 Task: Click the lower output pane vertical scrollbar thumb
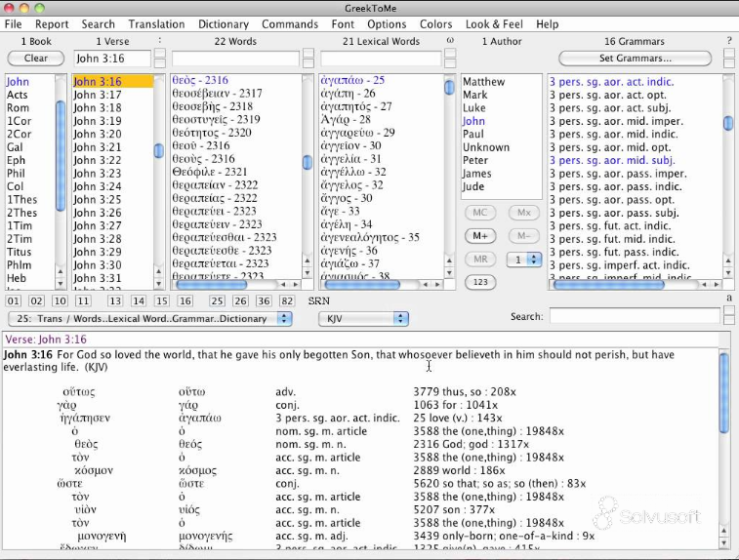tap(724, 392)
